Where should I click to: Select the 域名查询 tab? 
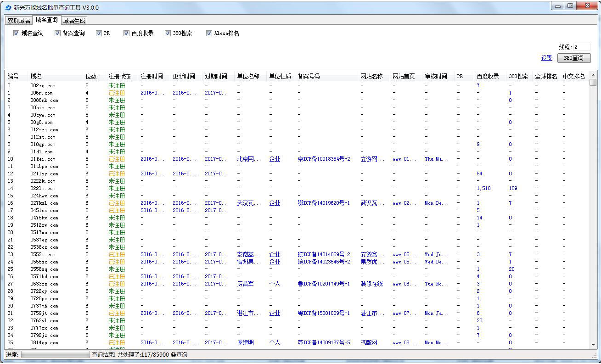46,20
